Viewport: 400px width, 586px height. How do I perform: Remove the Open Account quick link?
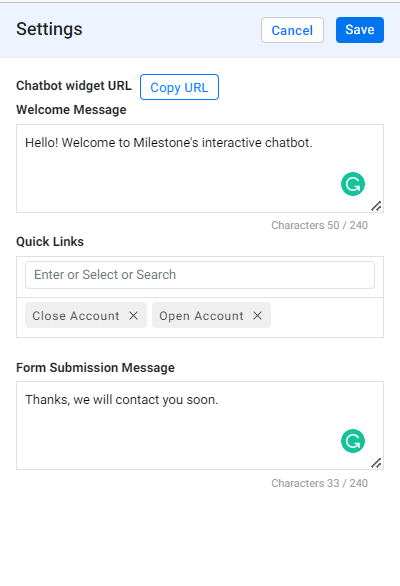point(257,315)
